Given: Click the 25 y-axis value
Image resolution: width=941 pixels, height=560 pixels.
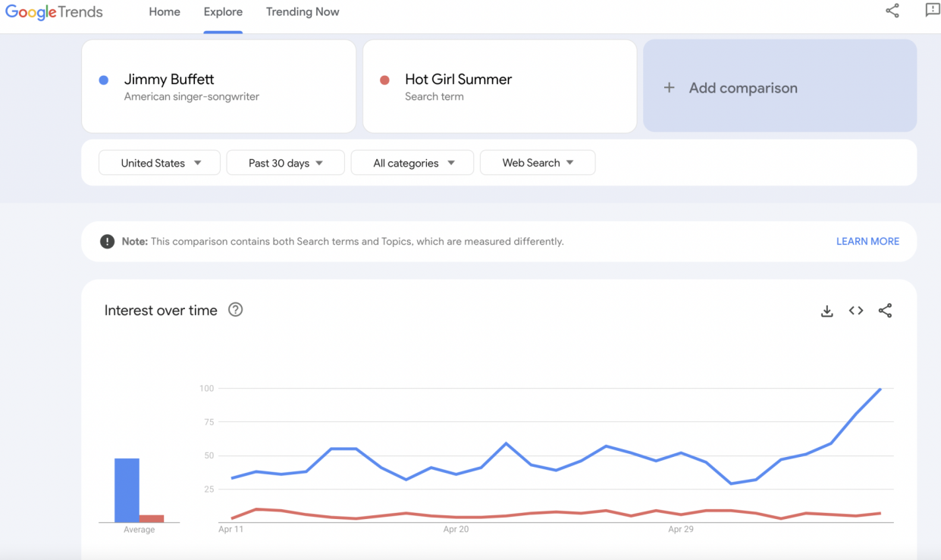Looking at the screenshot, I should tap(209, 490).
